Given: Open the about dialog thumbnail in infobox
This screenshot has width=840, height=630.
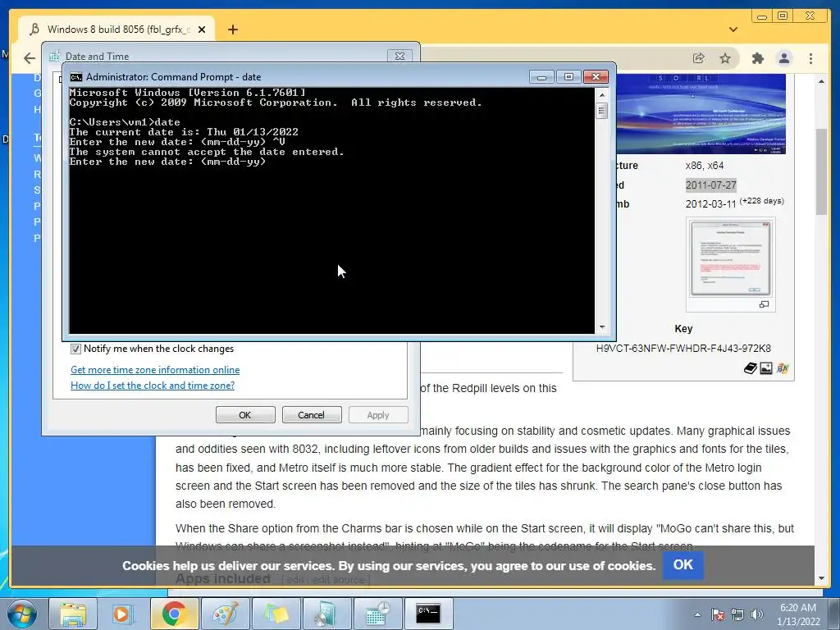Looking at the screenshot, I should click(x=731, y=258).
